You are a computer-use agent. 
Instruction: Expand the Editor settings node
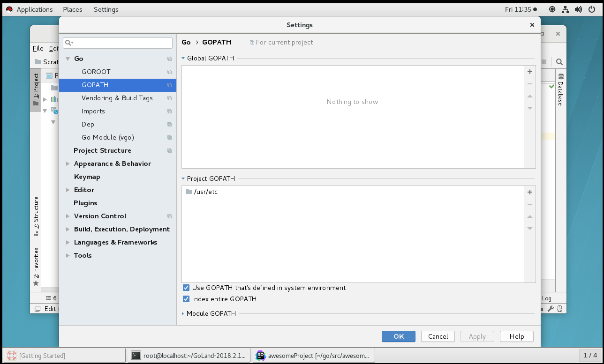coord(68,190)
